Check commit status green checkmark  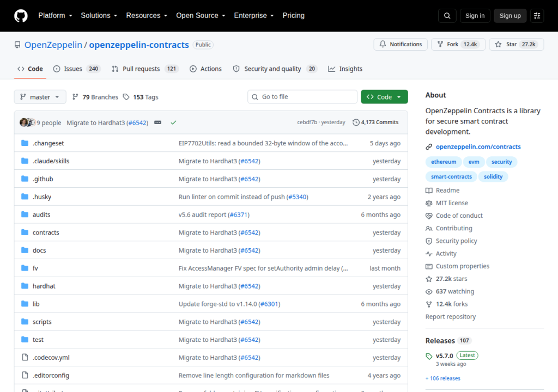coord(173,122)
